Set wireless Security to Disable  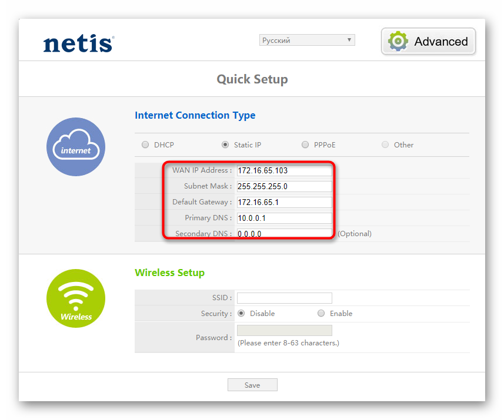(241, 314)
